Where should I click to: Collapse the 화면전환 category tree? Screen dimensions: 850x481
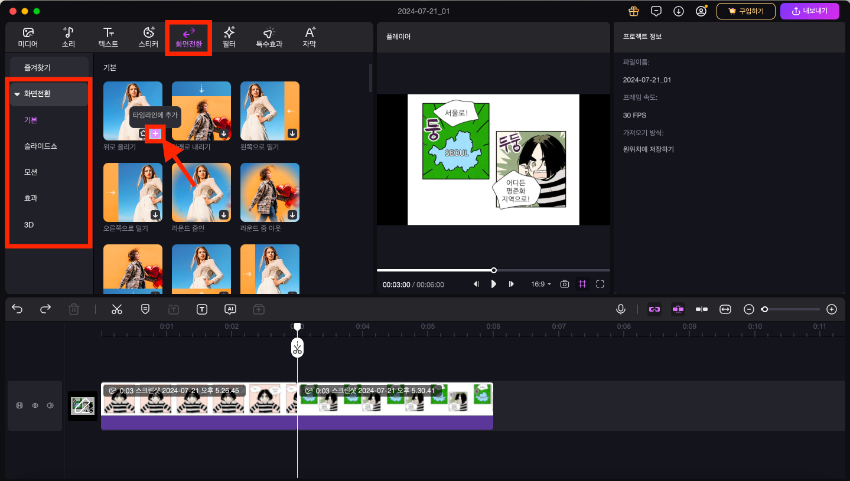17,94
